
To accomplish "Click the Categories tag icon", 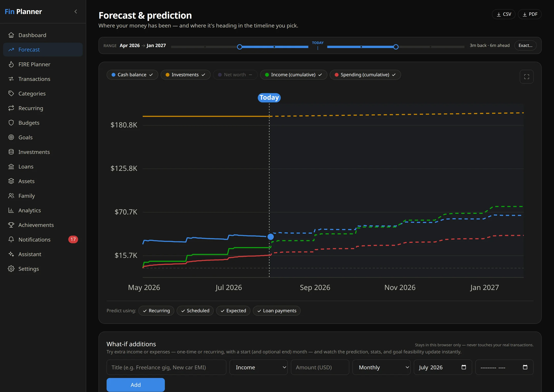I will [x=11, y=94].
